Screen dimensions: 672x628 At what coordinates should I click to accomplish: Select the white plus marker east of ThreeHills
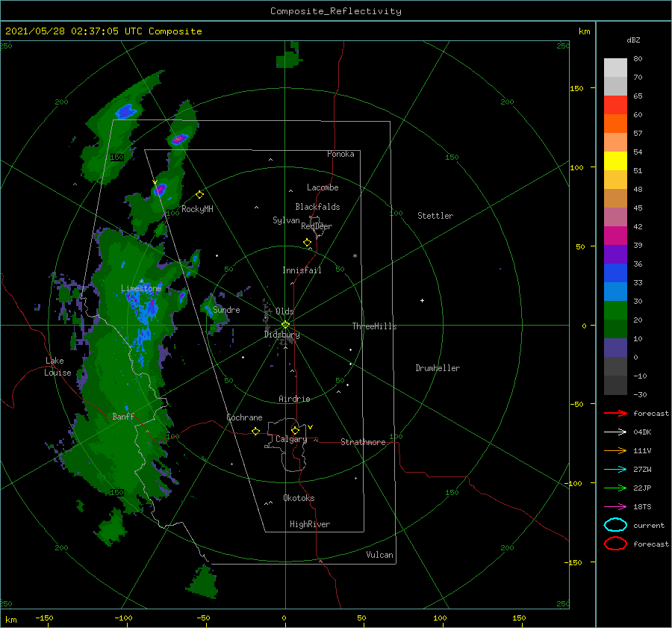coord(422,300)
